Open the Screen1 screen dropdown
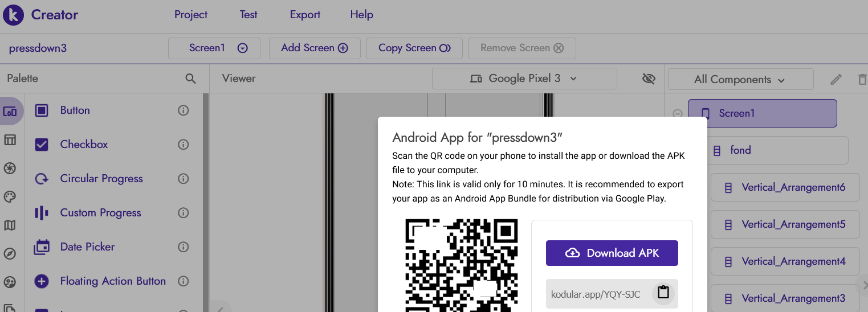 [x=214, y=48]
